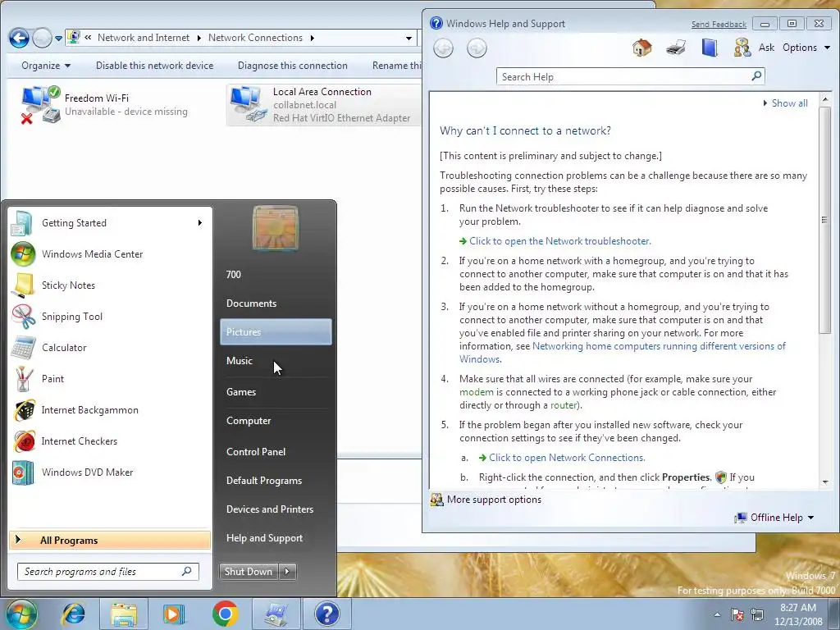Select the Local Area Connection adapter
Image resolution: width=840 pixels, height=630 pixels.
(x=322, y=104)
